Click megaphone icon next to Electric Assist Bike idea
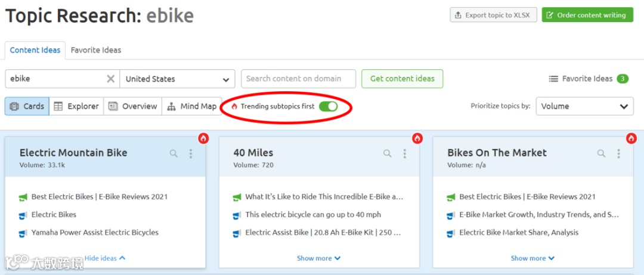Screen dimensions: 644x275 pyautogui.click(x=237, y=233)
